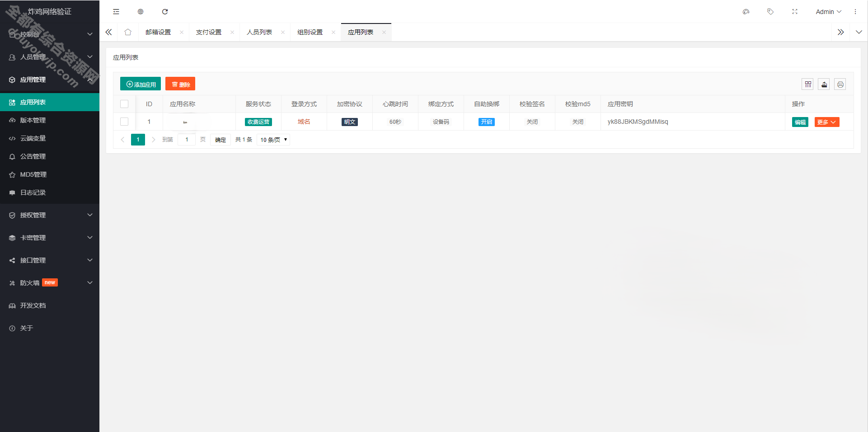Open 开发文档 in the sidebar
This screenshot has width=868, height=432.
tap(50, 305)
